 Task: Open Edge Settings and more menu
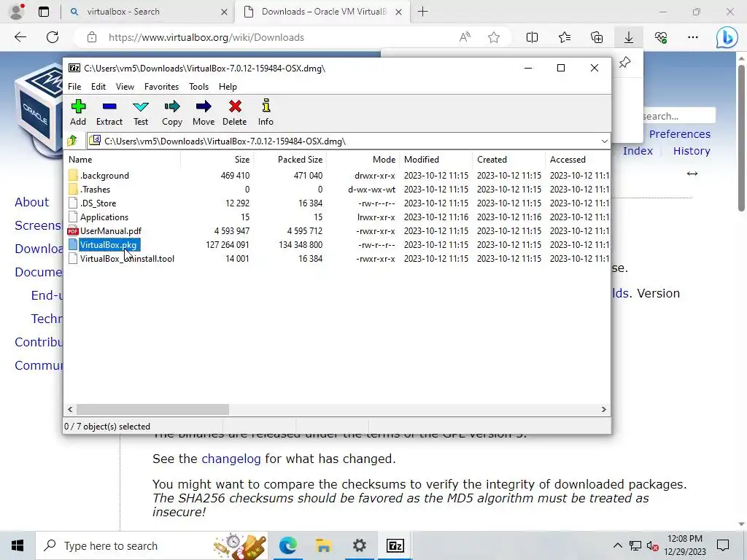(693, 37)
